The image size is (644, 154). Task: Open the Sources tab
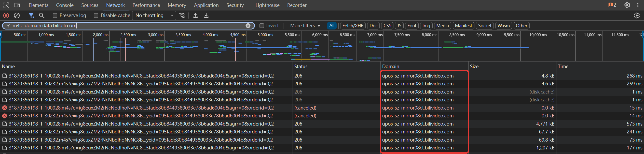[90, 5]
